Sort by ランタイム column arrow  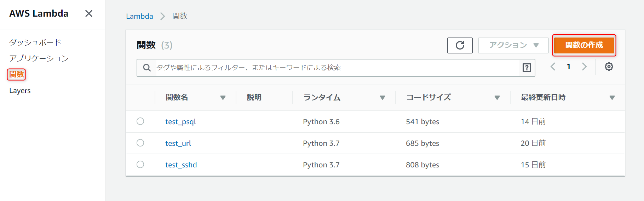[x=382, y=98]
